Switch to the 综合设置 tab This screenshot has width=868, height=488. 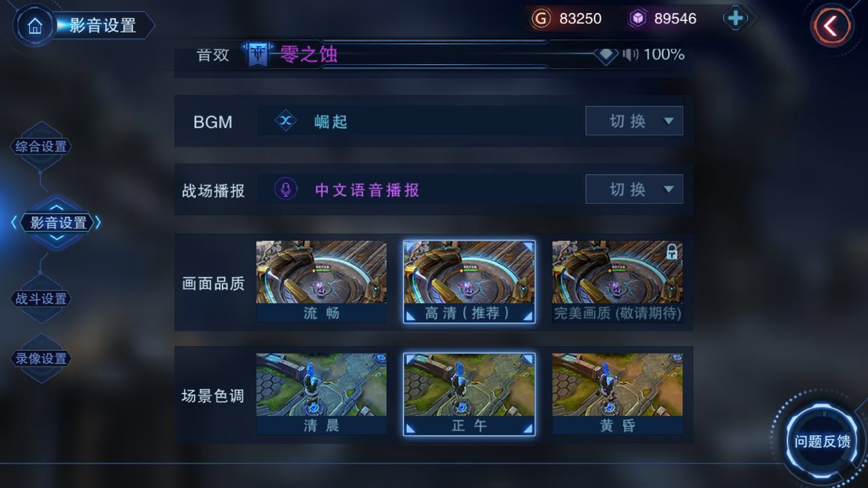point(41,147)
